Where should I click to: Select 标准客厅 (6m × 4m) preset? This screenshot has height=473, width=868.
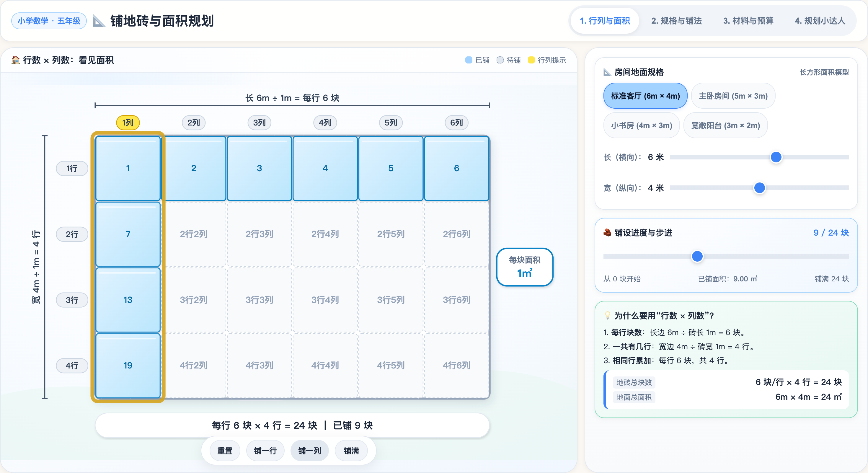pos(645,96)
